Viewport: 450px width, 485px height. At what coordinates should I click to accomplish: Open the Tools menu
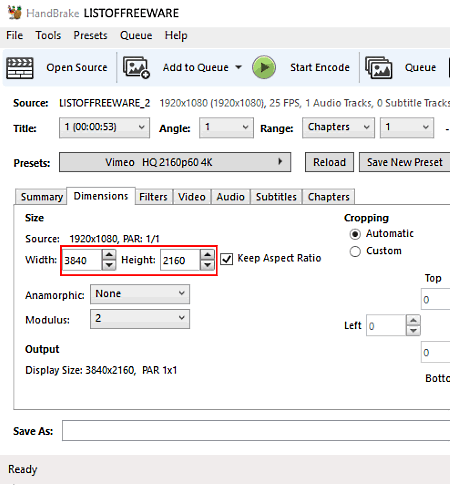pos(48,35)
